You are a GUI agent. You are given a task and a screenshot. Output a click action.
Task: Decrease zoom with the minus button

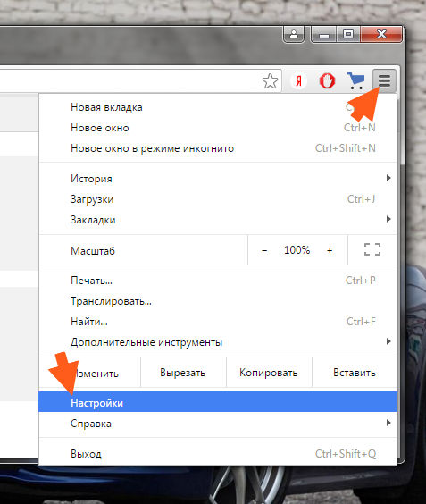pos(264,250)
